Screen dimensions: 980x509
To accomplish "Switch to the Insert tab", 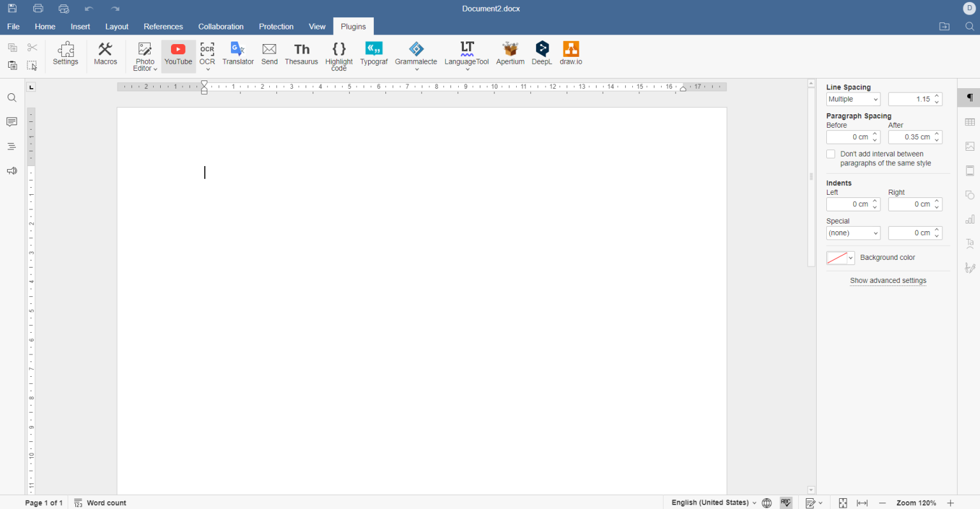I will pyautogui.click(x=80, y=26).
